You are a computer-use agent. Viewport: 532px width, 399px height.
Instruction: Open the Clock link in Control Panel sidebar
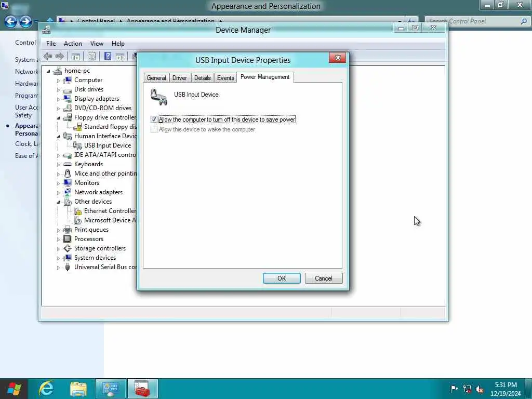(x=26, y=144)
